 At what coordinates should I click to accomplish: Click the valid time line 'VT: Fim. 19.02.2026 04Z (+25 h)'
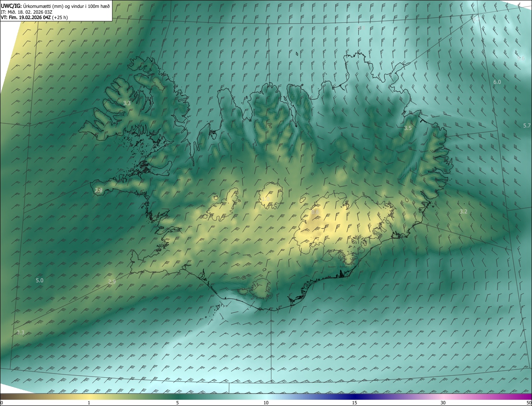point(34,17)
